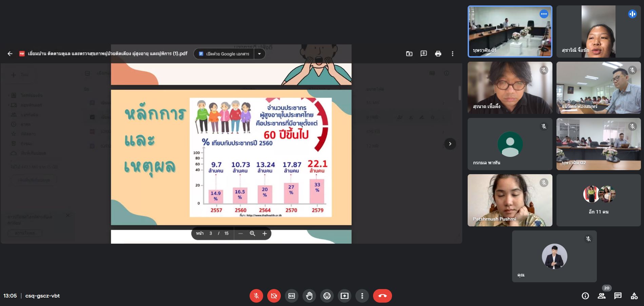The image size is (644, 306).
Task: Open PDF viewer more actions menu
Action: click(452, 54)
